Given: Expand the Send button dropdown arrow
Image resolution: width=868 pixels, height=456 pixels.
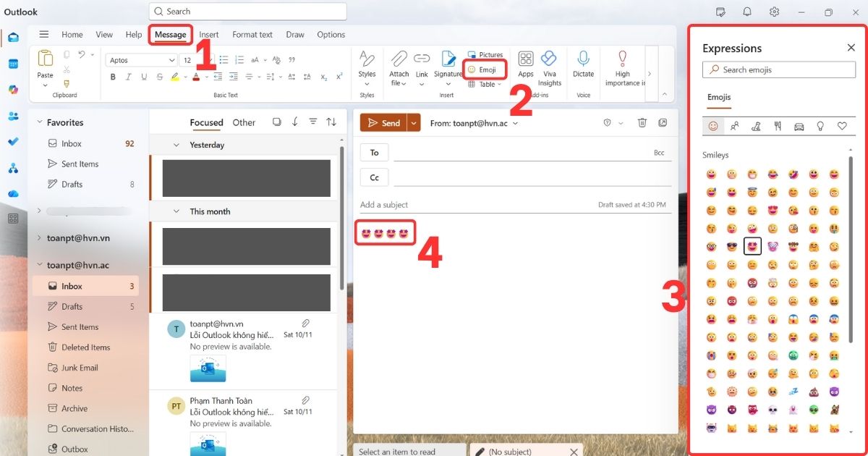Looking at the screenshot, I should 412,122.
